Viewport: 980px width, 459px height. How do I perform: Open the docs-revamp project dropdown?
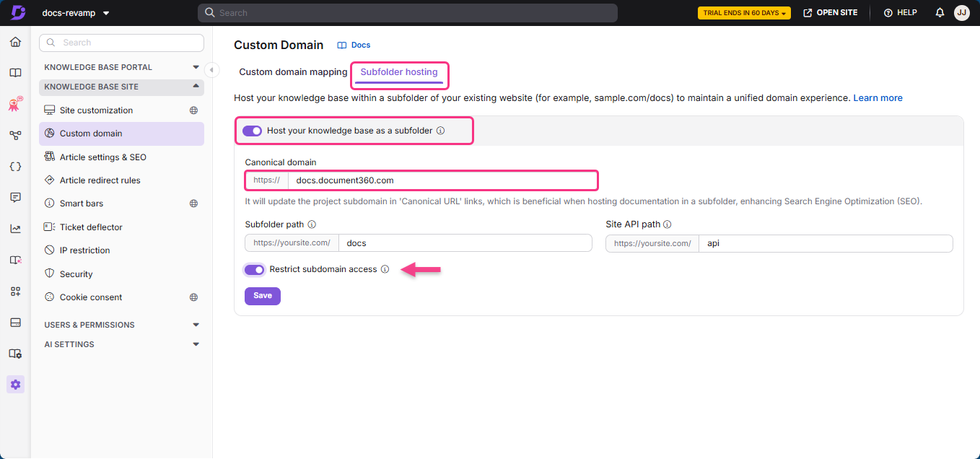coord(76,13)
